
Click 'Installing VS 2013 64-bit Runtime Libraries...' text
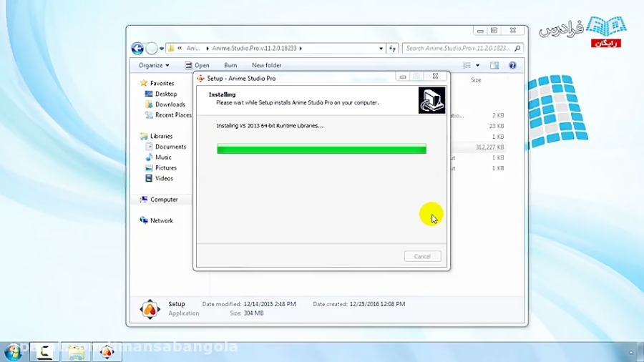(x=270, y=126)
